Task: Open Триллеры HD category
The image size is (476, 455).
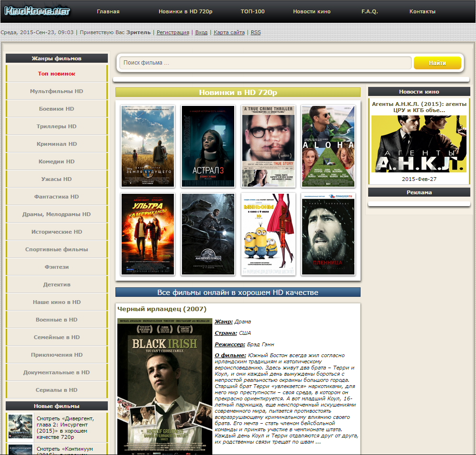Action: (57, 126)
